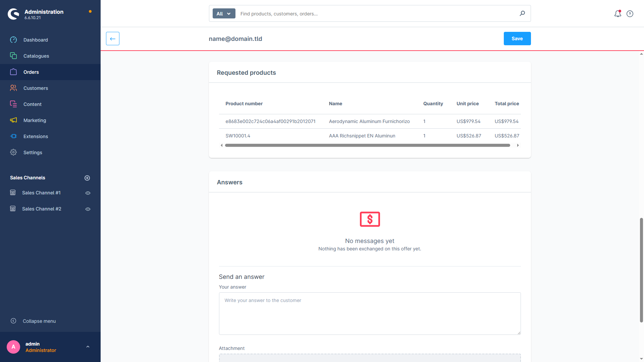The image size is (644, 362).
Task: Click the Sales Channel #2 storefront icon
Action: pos(13,209)
